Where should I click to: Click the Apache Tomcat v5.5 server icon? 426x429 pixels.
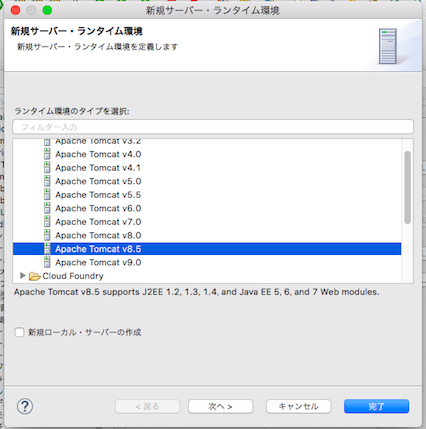[x=47, y=195]
